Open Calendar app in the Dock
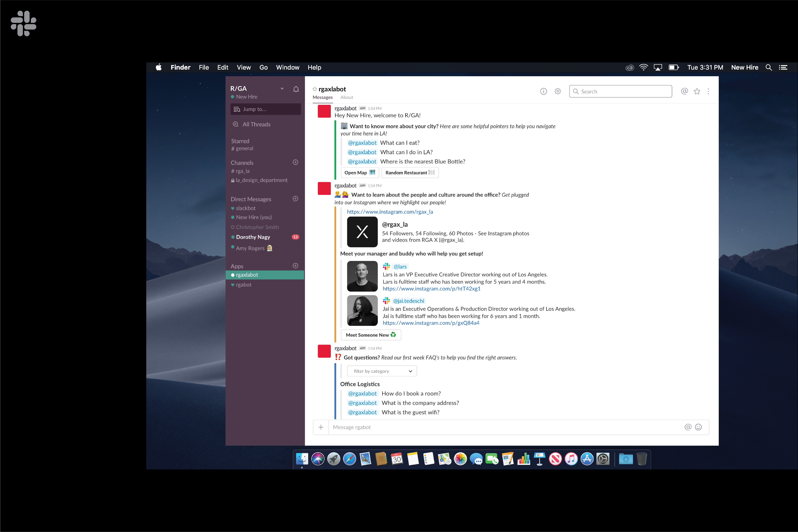 [397, 459]
